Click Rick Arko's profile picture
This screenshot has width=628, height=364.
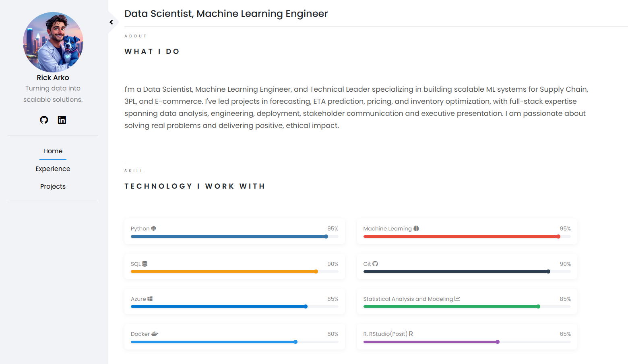(53, 42)
